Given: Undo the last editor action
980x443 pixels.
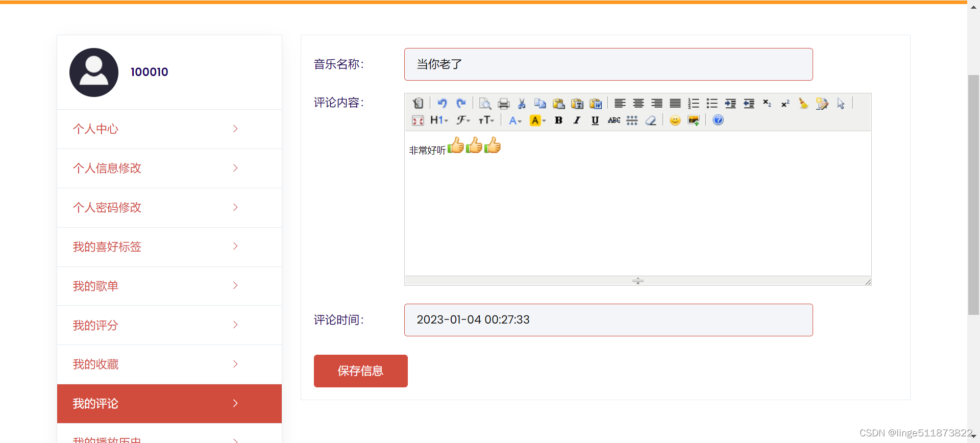Looking at the screenshot, I should [x=442, y=103].
